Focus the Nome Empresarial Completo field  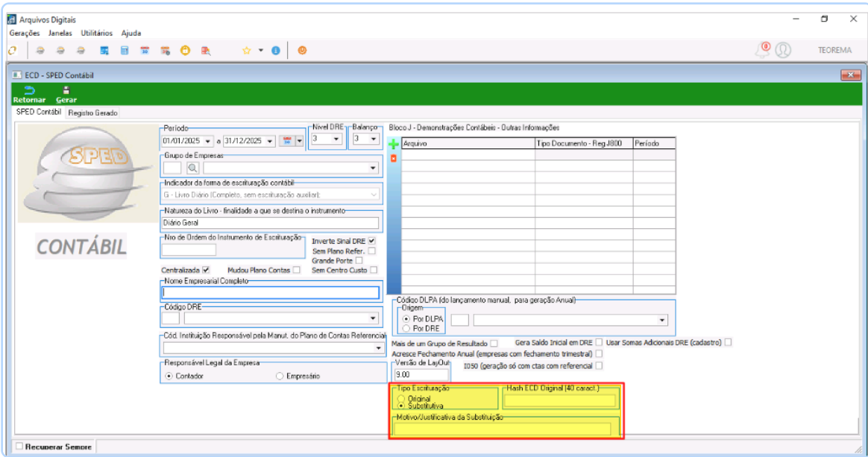(271, 293)
